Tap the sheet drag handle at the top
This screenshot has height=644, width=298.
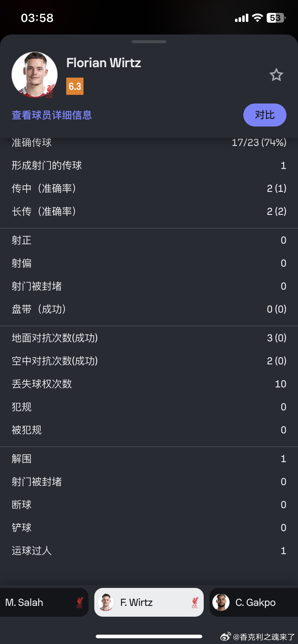[x=149, y=42]
